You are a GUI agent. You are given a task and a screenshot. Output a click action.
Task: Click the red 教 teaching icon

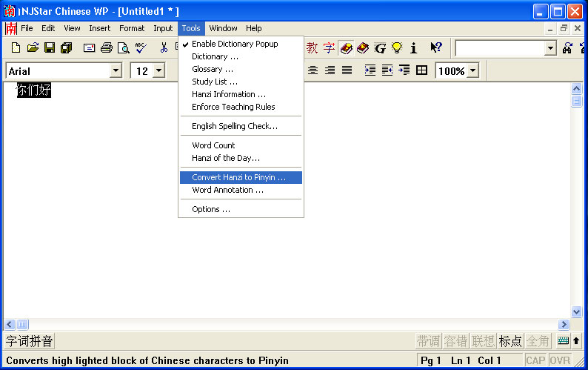click(312, 47)
